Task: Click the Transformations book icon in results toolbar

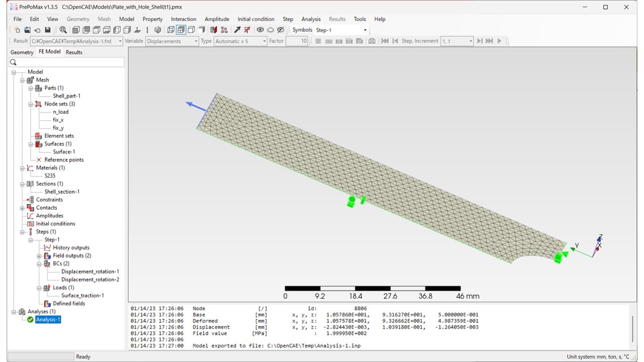Action: (372, 41)
